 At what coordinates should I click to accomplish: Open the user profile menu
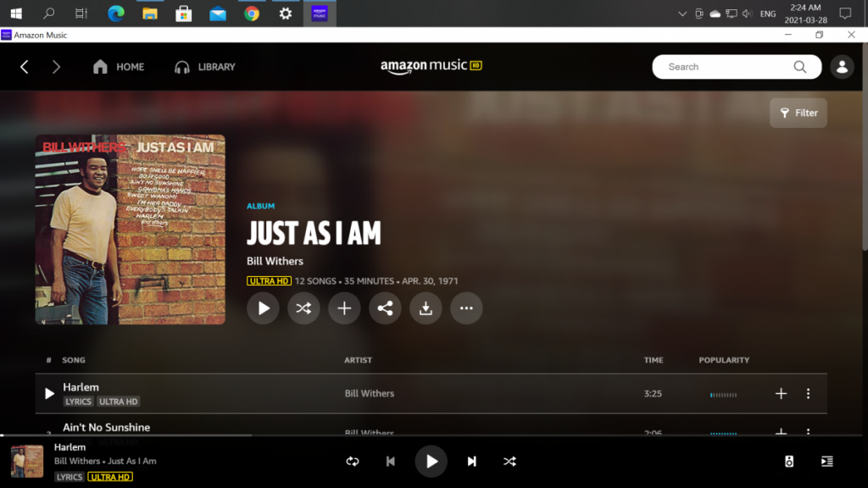coord(842,67)
